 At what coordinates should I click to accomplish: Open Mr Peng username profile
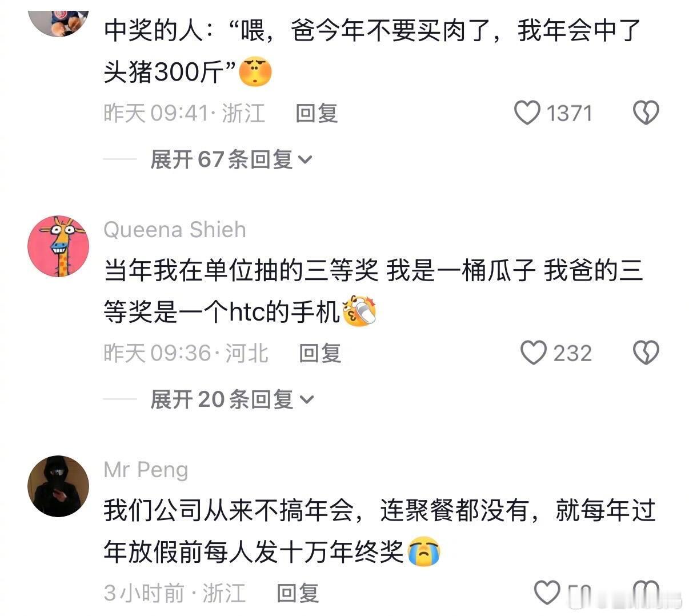click(x=146, y=470)
